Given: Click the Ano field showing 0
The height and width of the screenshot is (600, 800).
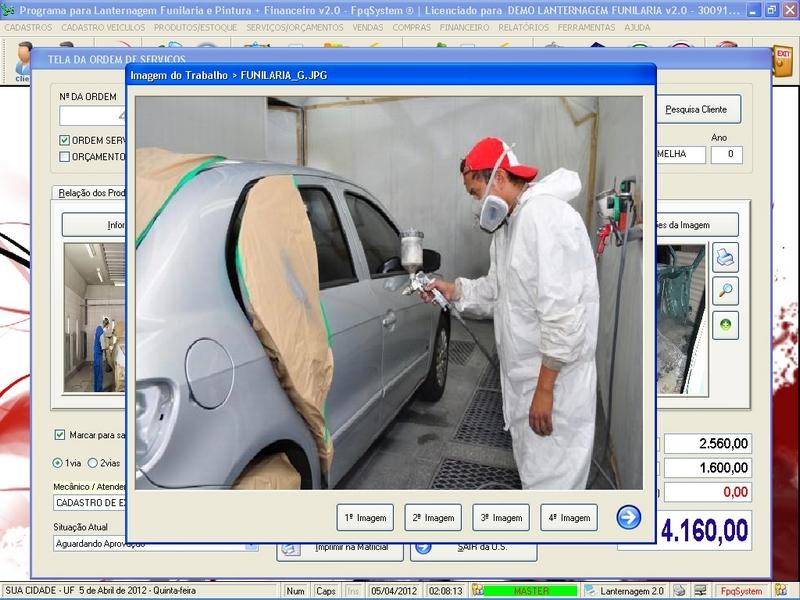Looking at the screenshot, I should [727, 154].
